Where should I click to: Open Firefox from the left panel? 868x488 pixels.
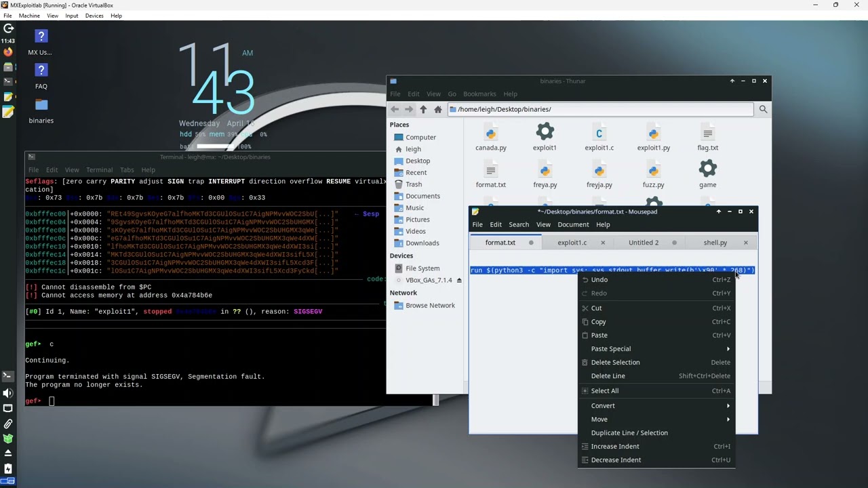coord(7,52)
